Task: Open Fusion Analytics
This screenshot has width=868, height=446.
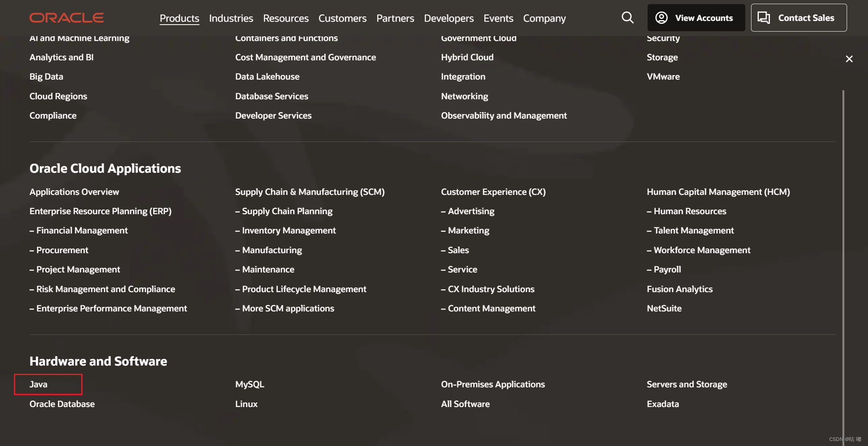Action: coord(680,289)
